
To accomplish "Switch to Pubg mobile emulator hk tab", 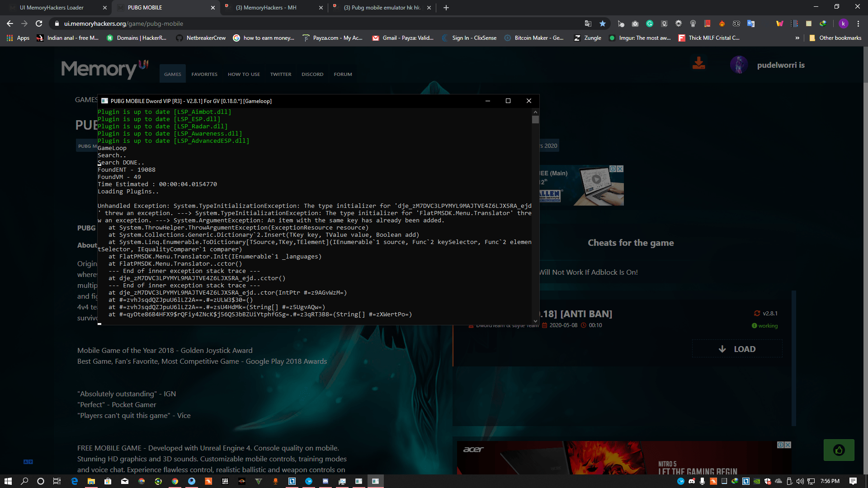I will 382,8.
